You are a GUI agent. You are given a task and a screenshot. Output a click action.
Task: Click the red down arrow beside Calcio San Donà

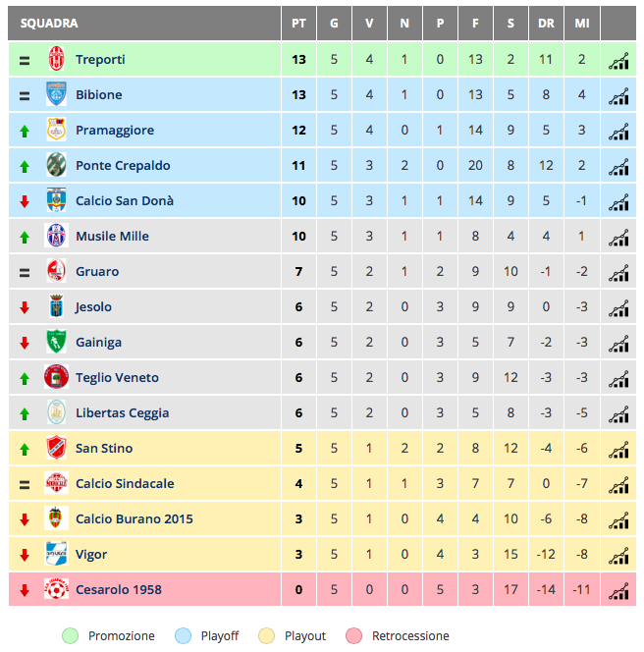click(25, 201)
